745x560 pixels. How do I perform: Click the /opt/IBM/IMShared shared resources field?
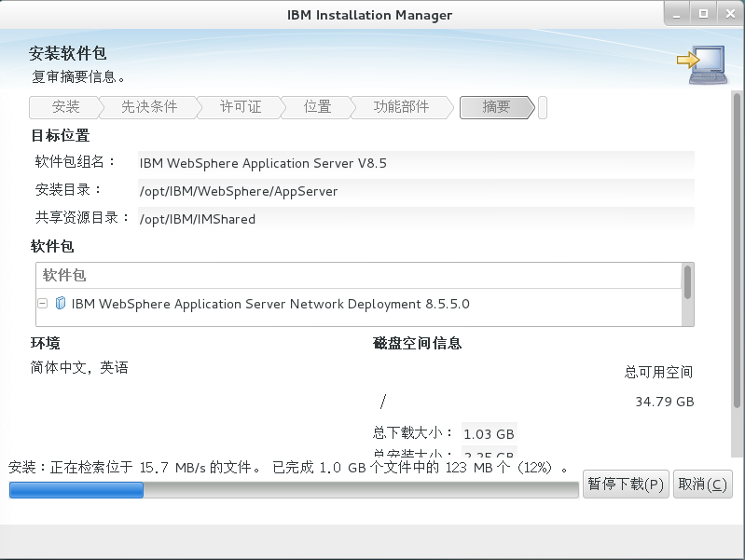click(x=416, y=219)
